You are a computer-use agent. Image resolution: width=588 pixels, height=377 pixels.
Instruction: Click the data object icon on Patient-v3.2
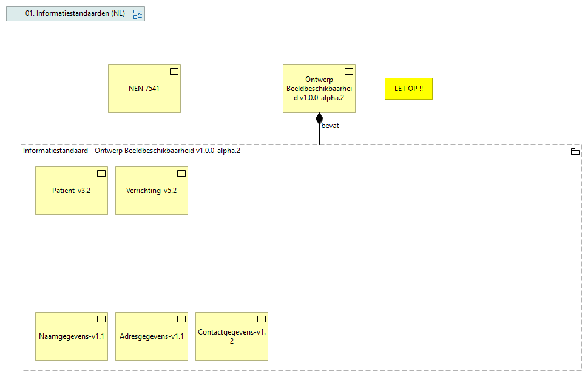coord(101,173)
